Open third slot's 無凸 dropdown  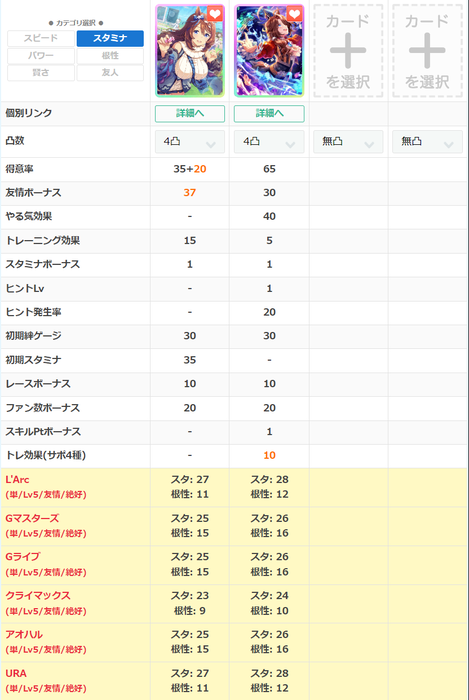point(348,142)
